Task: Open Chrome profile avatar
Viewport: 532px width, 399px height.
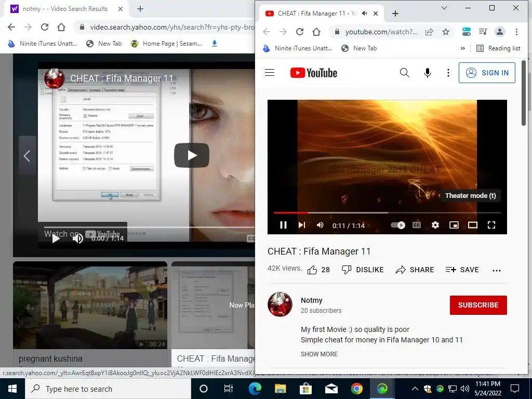Action: pos(499,32)
